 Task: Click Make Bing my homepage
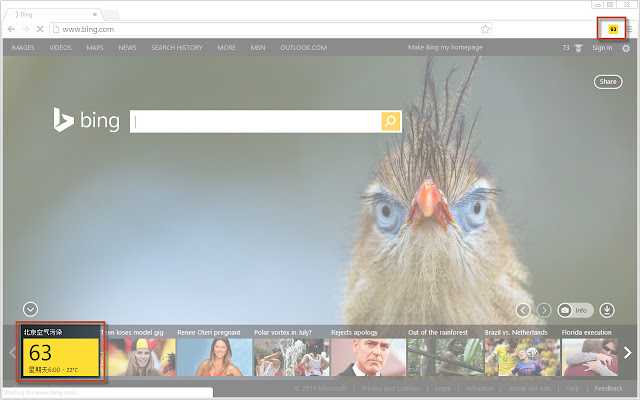pos(445,48)
